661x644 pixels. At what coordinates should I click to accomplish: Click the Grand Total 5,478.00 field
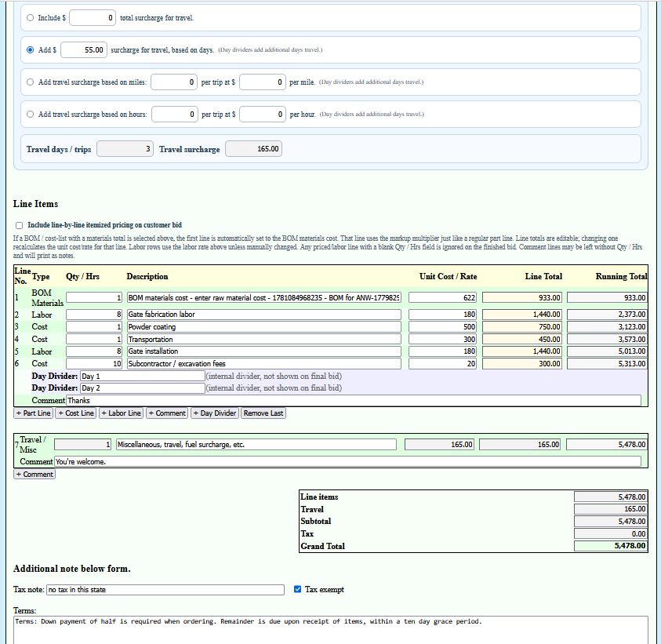[610, 546]
